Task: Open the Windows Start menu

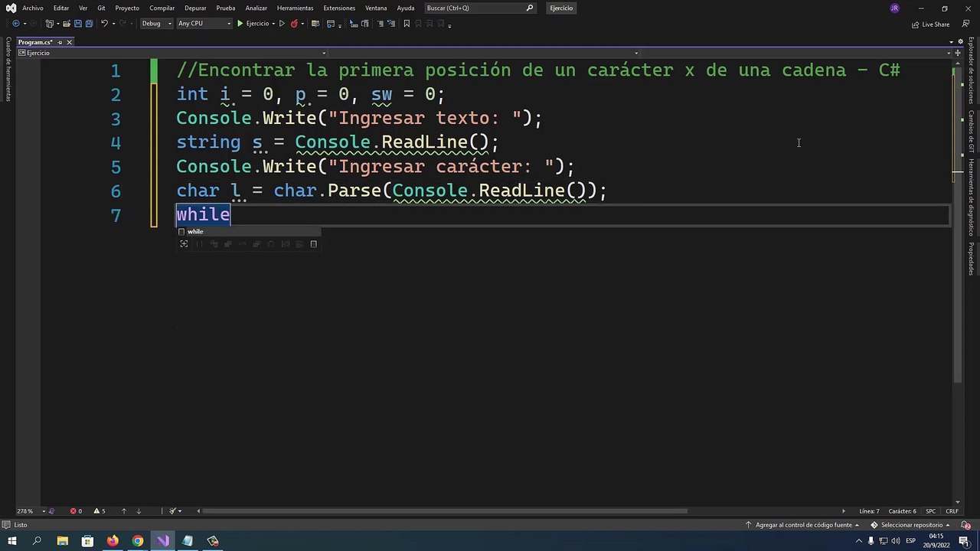Action: pyautogui.click(x=12, y=541)
